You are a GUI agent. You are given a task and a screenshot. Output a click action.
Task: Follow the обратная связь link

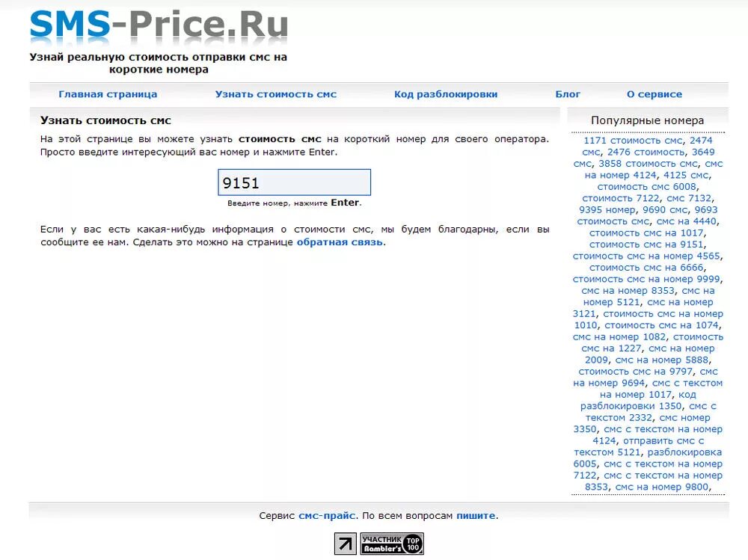pos(340,242)
